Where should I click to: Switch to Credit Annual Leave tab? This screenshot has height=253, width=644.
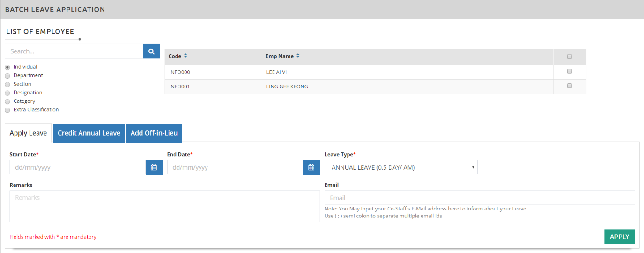coord(89,133)
